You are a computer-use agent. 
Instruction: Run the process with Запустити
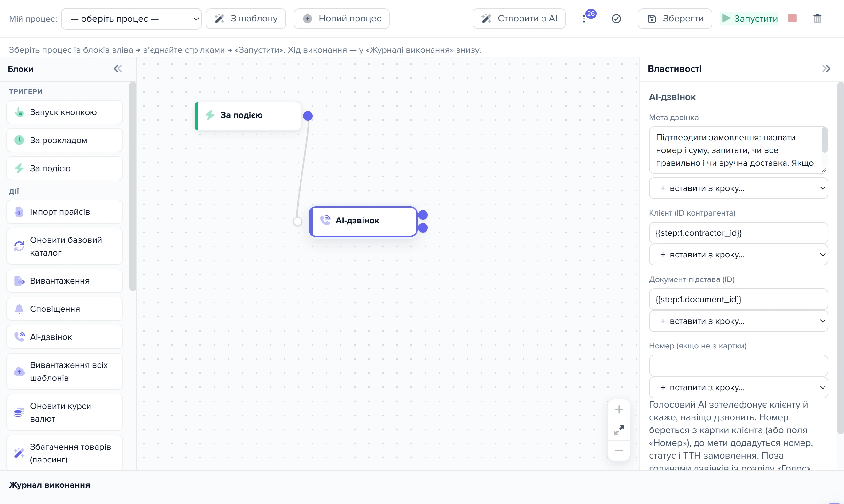click(749, 19)
